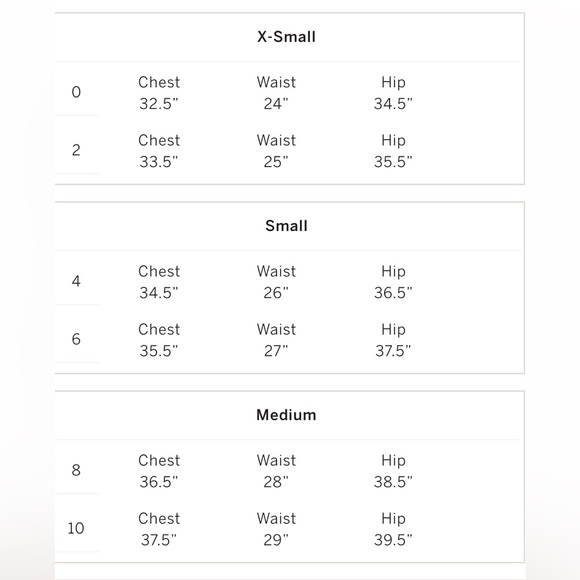Viewport: 580px width, 580px height.
Task: Select the Hip 36.5" measurement
Action: click(x=393, y=282)
